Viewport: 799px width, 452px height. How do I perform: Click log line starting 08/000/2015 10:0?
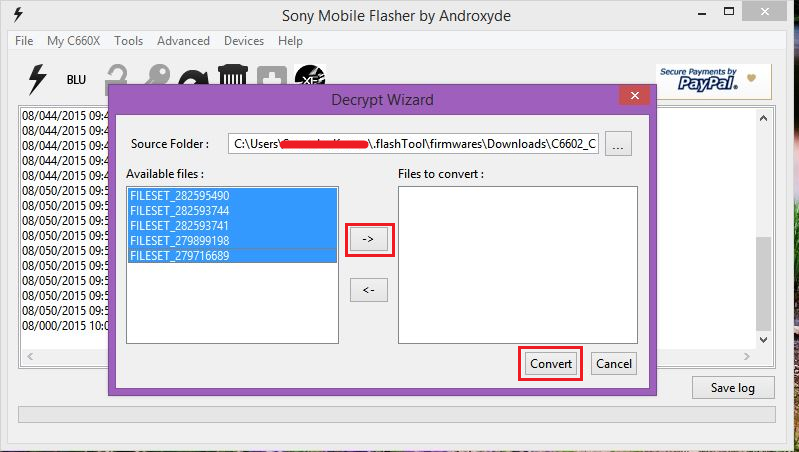click(65, 325)
